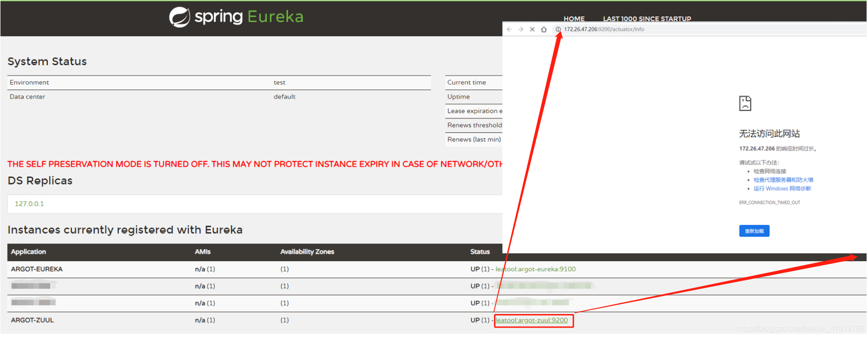Select the Lease expiration row label

click(474, 111)
